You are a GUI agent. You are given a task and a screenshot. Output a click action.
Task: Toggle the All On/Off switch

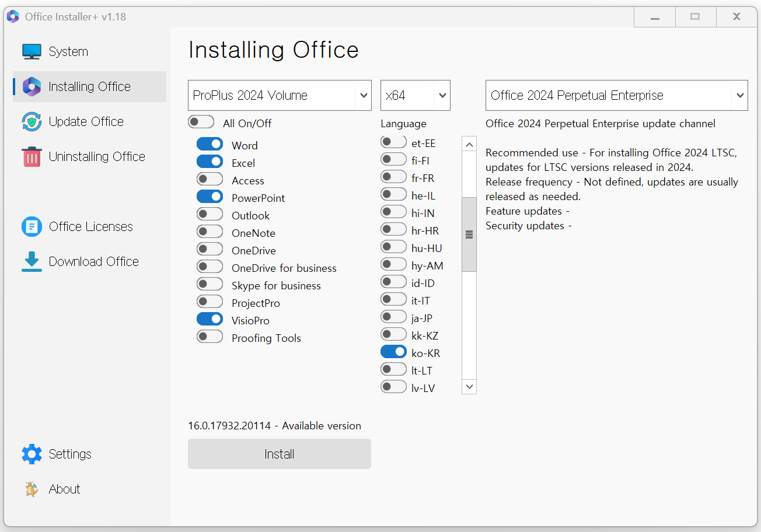pos(201,122)
